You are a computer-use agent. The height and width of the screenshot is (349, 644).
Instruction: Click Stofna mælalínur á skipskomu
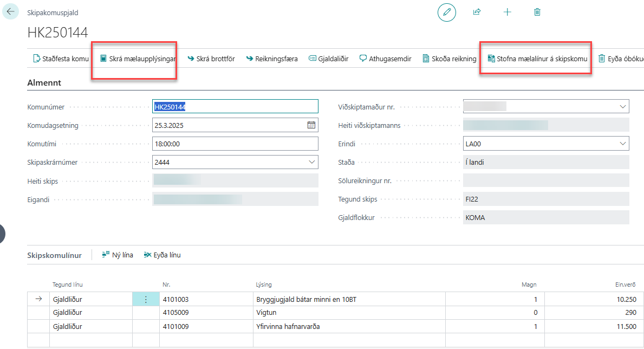[x=537, y=59]
